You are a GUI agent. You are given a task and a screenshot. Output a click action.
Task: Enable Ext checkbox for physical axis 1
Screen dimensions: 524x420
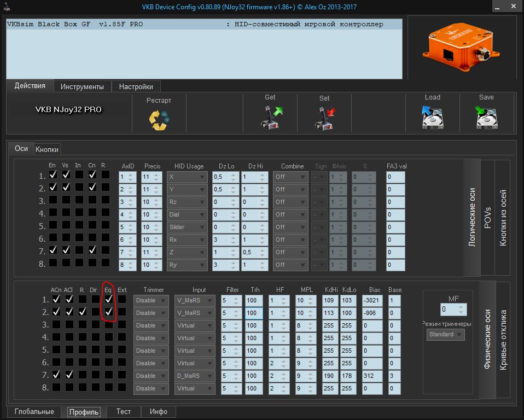tap(122, 299)
